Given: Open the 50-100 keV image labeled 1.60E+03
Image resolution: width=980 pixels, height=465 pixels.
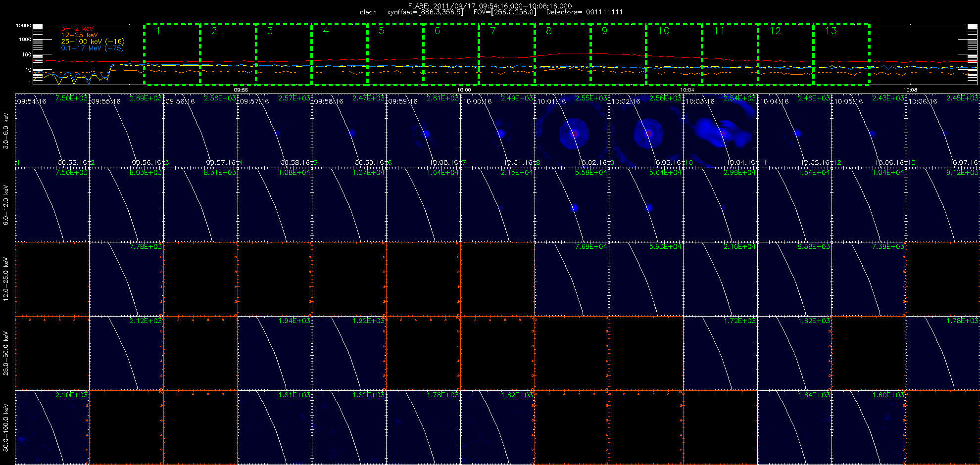Looking at the screenshot, I should click(869, 427).
